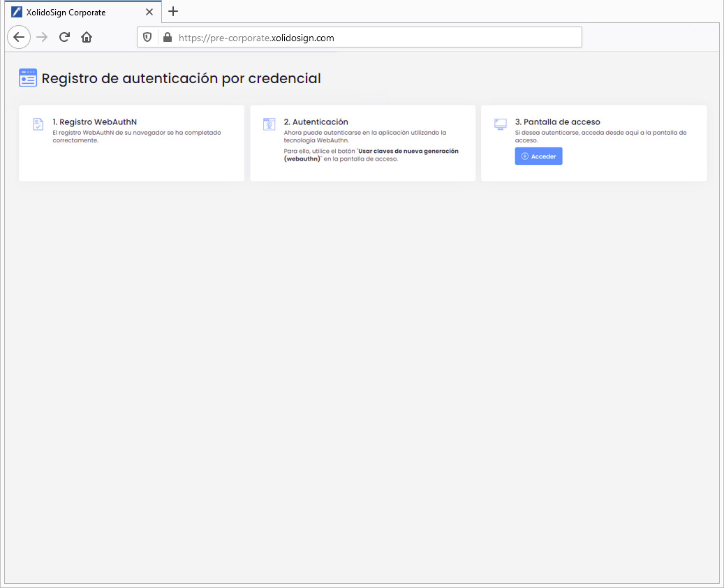Click the browser Back arrow button
This screenshot has height=588, width=724.
(x=19, y=37)
